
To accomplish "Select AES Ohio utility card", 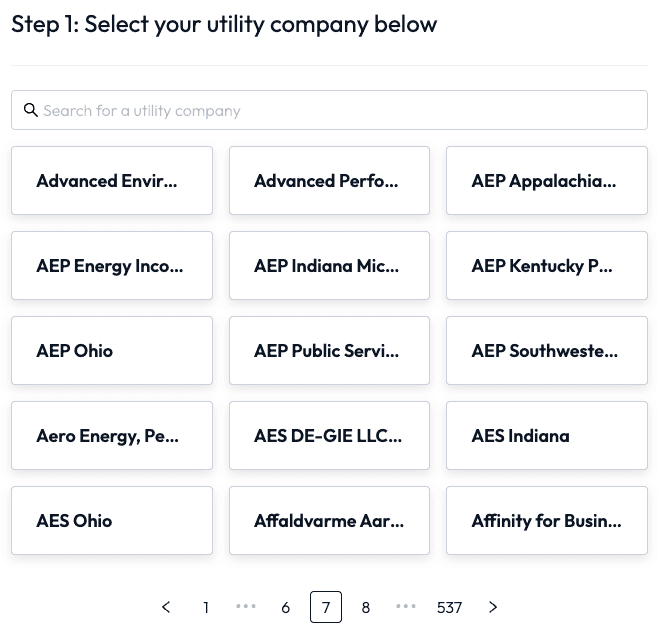I will tap(112, 521).
